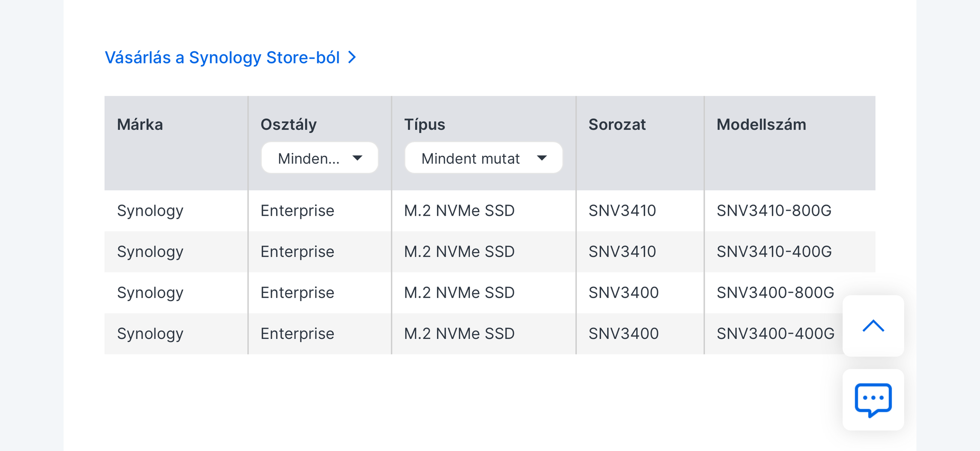980x451 pixels.
Task: Click Synology brand in SNV3410-400G row
Action: 150,252
